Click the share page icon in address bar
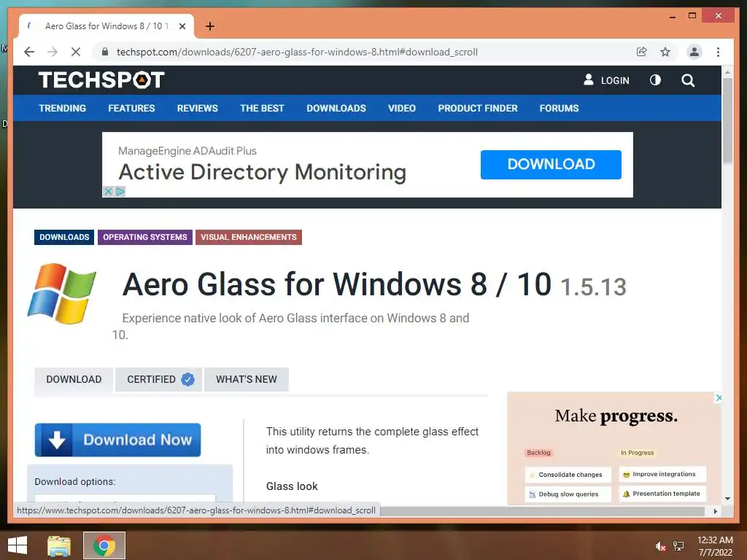747x560 pixels. [x=642, y=52]
